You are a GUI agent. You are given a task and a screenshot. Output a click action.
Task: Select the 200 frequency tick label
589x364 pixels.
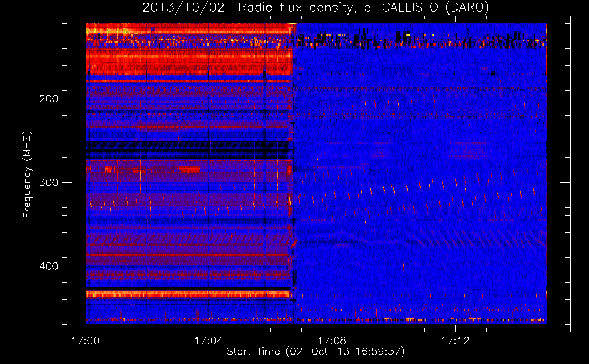[x=49, y=99]
